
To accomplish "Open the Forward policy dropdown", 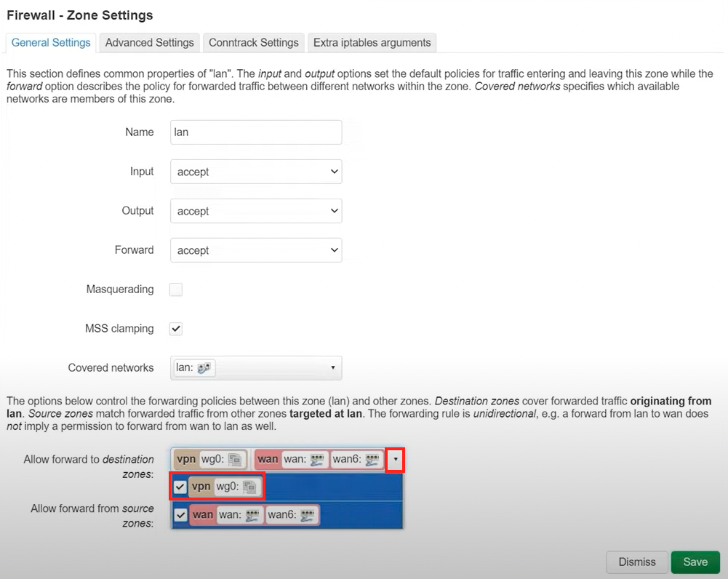I will click(255, 250).
